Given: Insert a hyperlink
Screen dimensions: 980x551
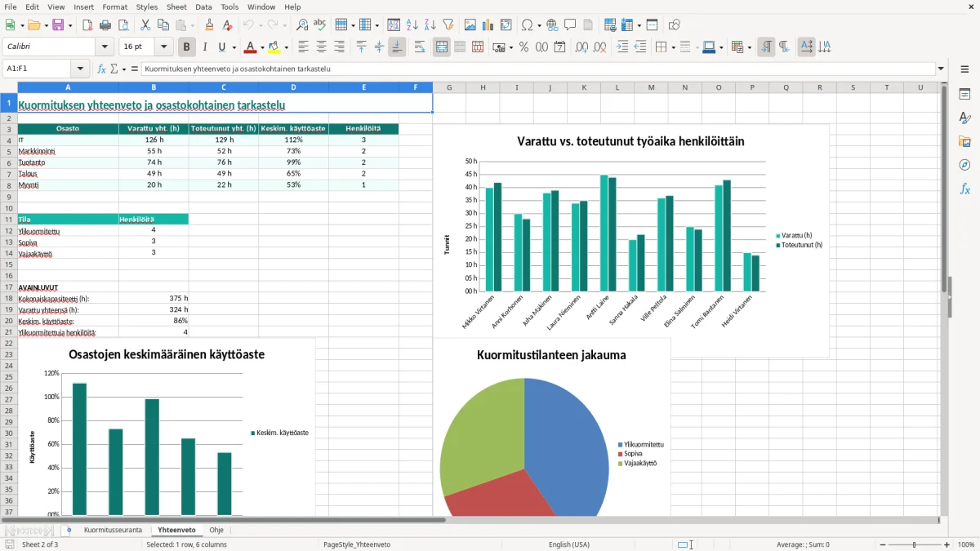Looking at the screenshot, I should tap(552, 25).
